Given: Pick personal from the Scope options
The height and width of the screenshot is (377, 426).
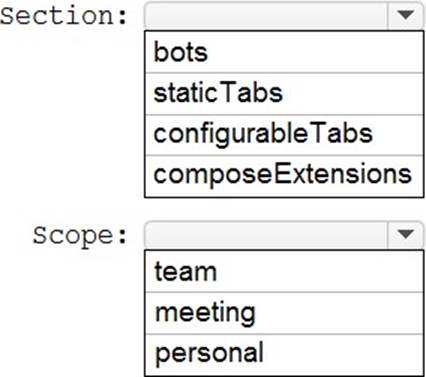Looking at the screenshot, I should tap(284, 354).
